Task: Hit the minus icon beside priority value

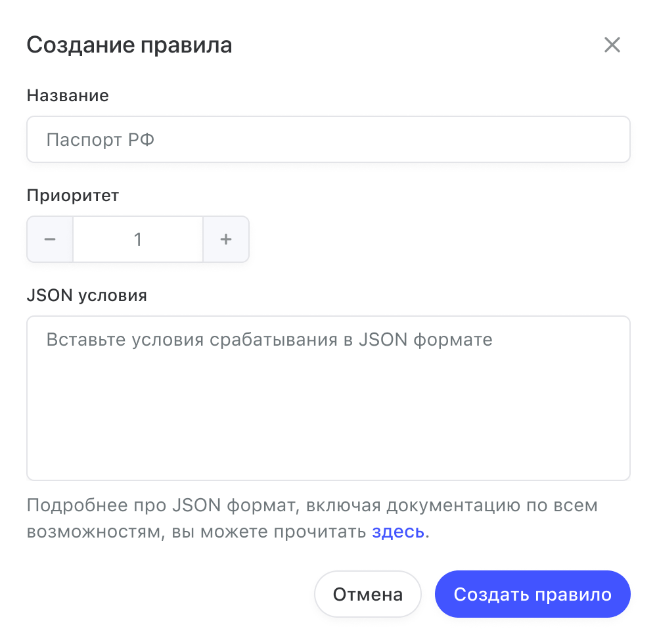Action: [x=50, y=239]
